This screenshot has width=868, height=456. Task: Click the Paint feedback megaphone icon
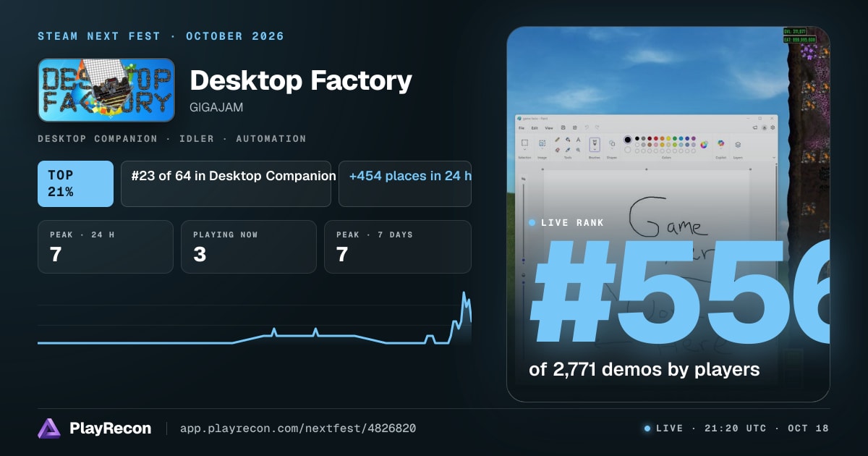click(755, 127)
